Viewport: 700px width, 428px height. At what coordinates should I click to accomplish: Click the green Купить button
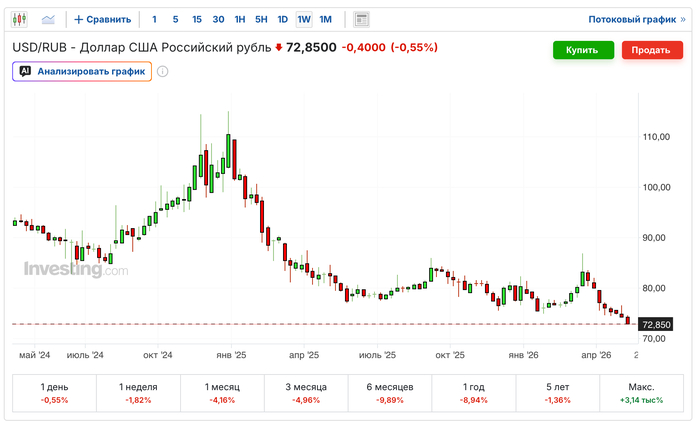click(583, 50)
